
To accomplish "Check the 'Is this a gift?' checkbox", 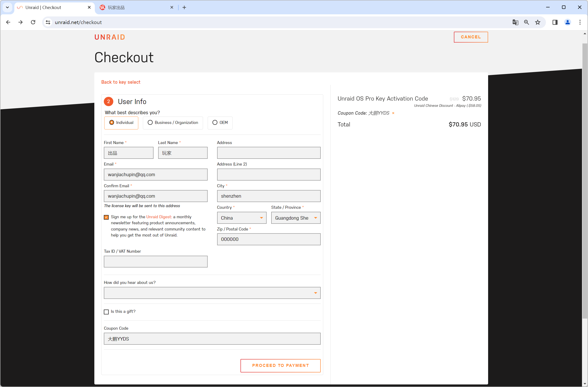I will pyautogui.click(x=106, y=312).
